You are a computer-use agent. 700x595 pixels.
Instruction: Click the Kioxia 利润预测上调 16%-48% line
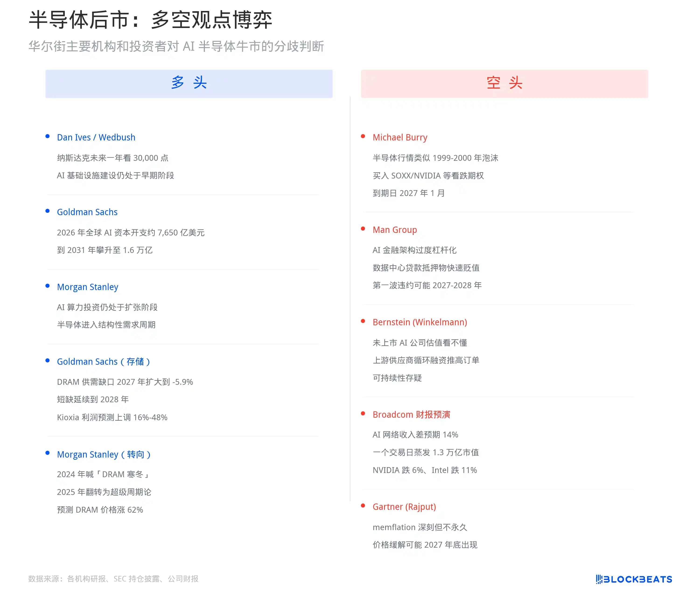(x=112, y=417)
